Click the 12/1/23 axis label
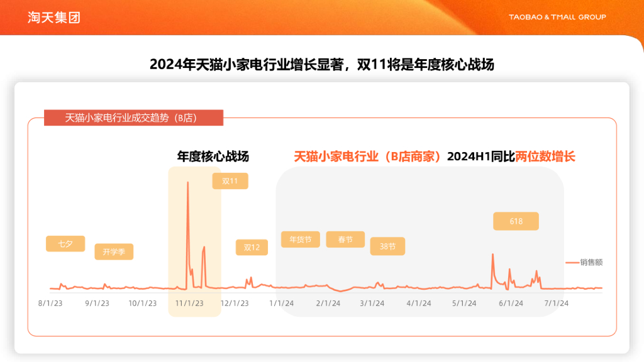Viewport: 644px width, 362px height. [235, 304]
